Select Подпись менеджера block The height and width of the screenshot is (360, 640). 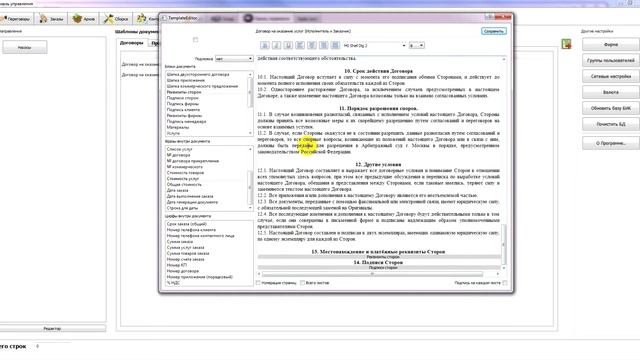pos(187,121)
